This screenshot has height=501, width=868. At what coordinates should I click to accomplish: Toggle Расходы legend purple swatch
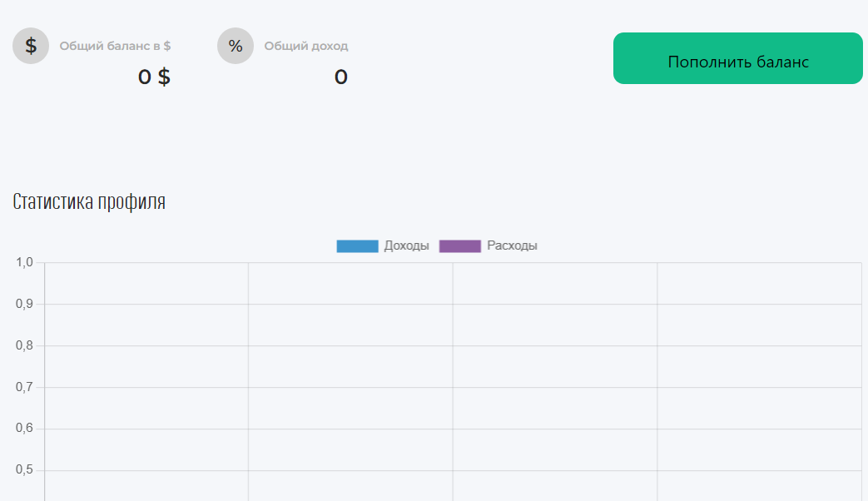tap(460, 246)
